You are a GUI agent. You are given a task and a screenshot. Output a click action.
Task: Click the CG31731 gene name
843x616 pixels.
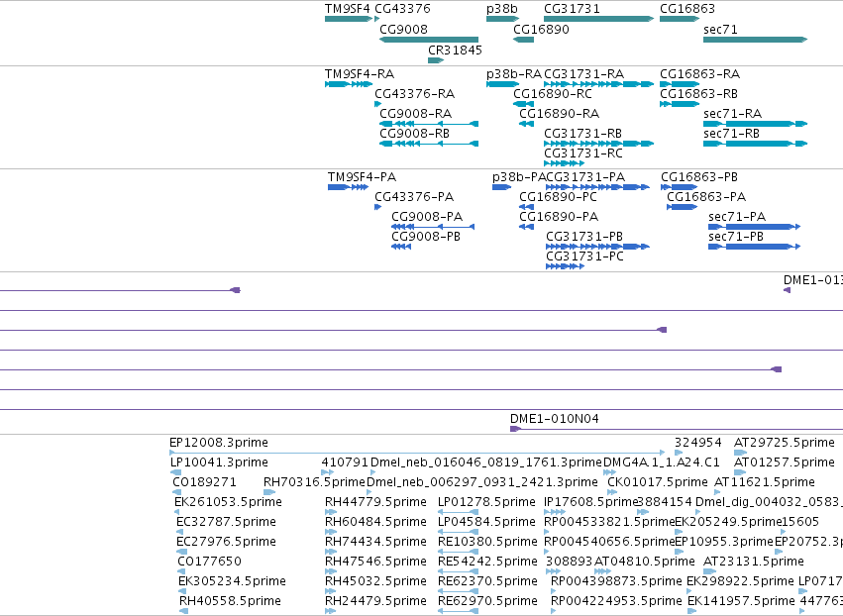[x=572, y=9]
